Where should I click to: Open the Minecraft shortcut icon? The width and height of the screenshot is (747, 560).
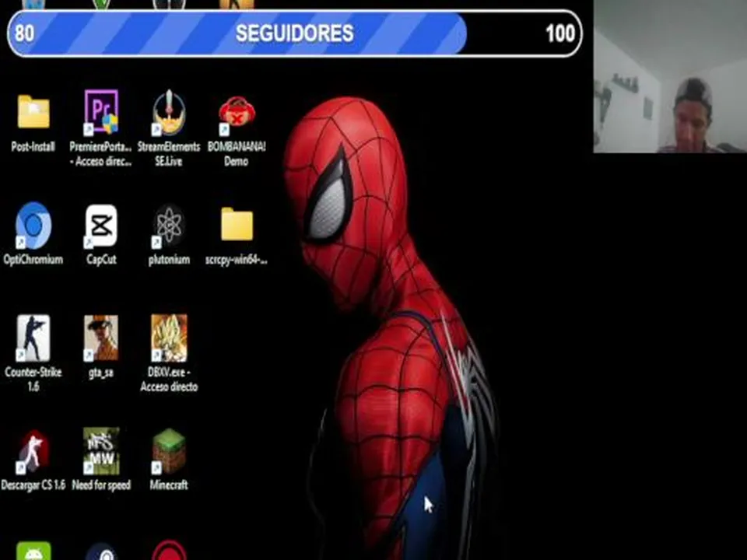click(169, 451)
